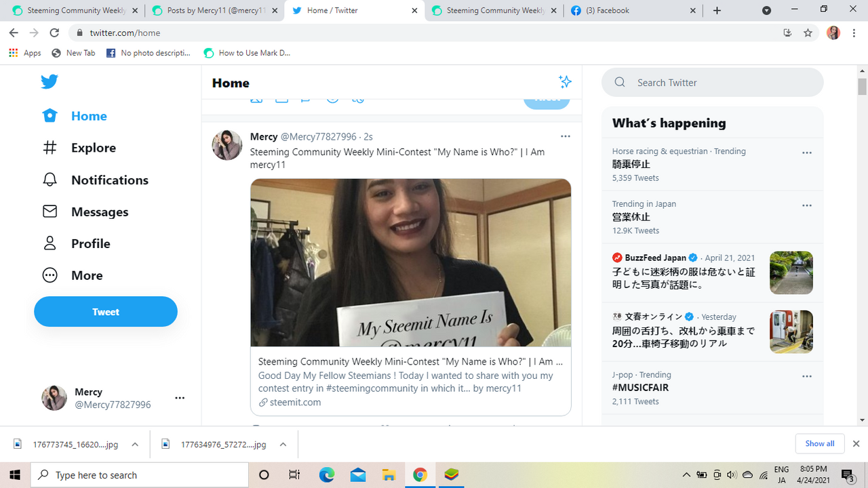Show hidden system tray icons
The image size is (868, 488).
click(x=686, y=475)
